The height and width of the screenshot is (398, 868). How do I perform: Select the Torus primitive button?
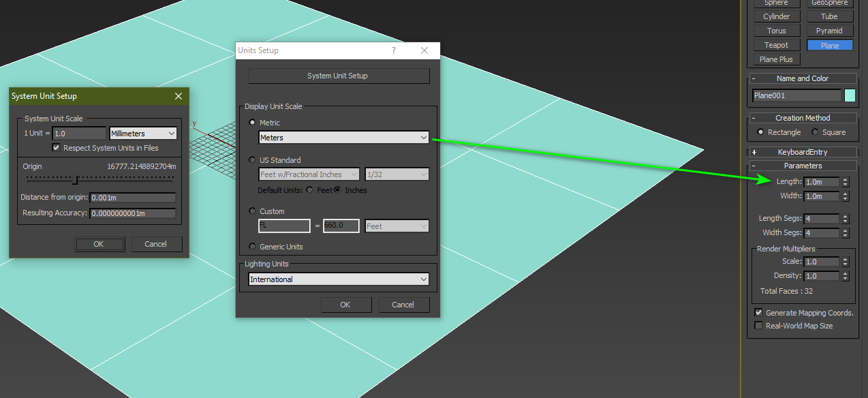pos(776,31)
